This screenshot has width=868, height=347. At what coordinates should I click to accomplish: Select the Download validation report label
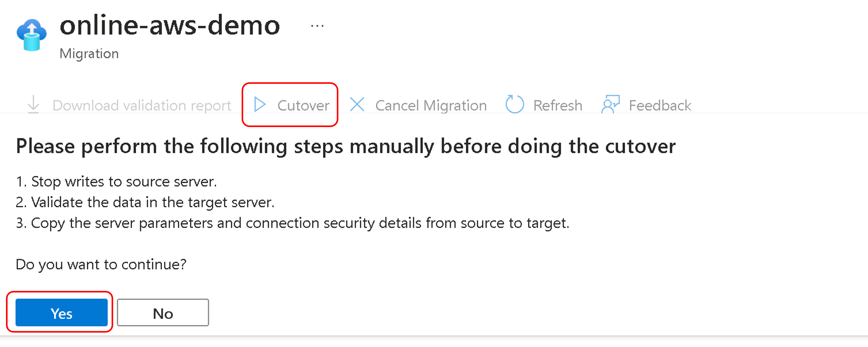click(142, 106)
